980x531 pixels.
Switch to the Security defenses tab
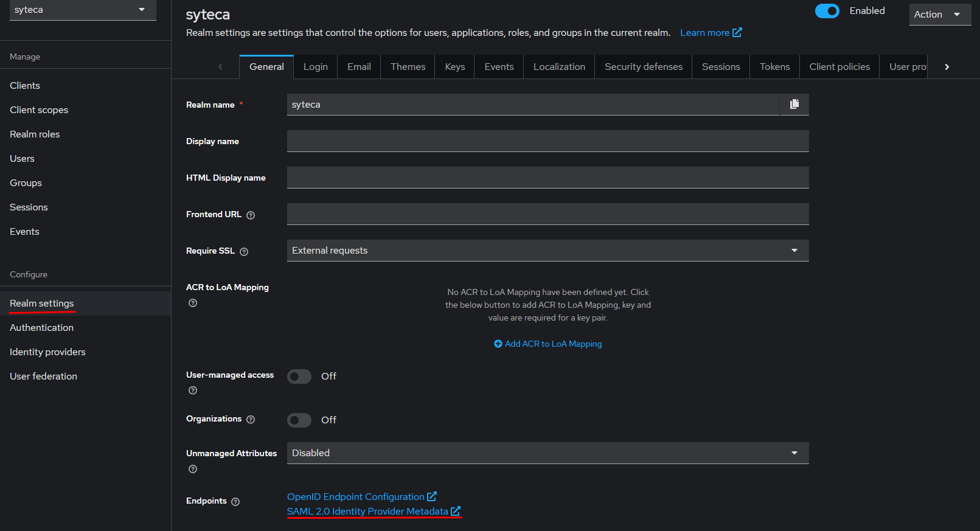click(x=643, y=67)
